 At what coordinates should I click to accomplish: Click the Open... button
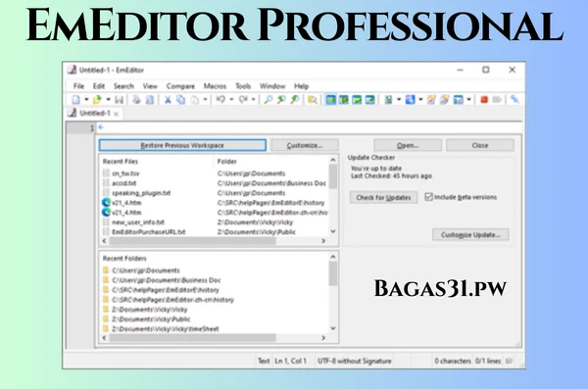pyautogui.click(x=408, y=145)
